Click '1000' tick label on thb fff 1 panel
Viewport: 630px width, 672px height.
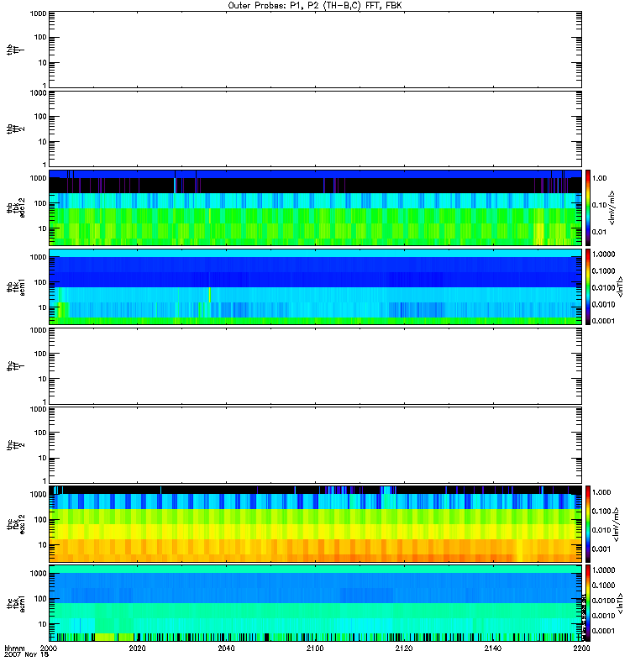coord(38,13)
